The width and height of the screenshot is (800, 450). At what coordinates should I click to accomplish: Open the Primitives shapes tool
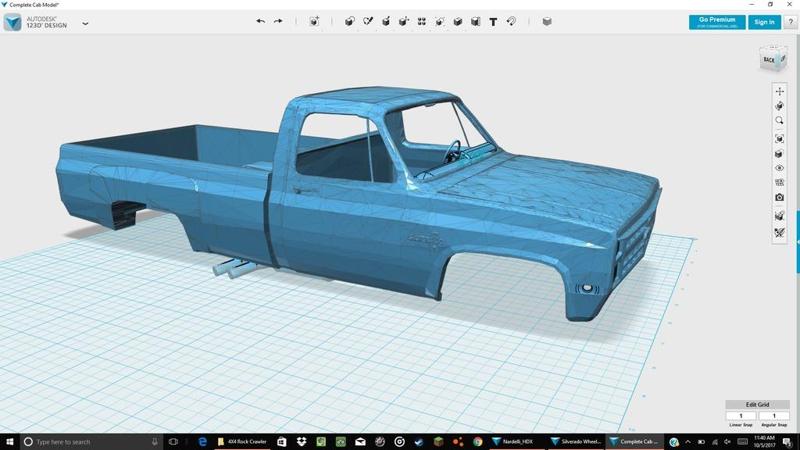[x=349, y=21]
